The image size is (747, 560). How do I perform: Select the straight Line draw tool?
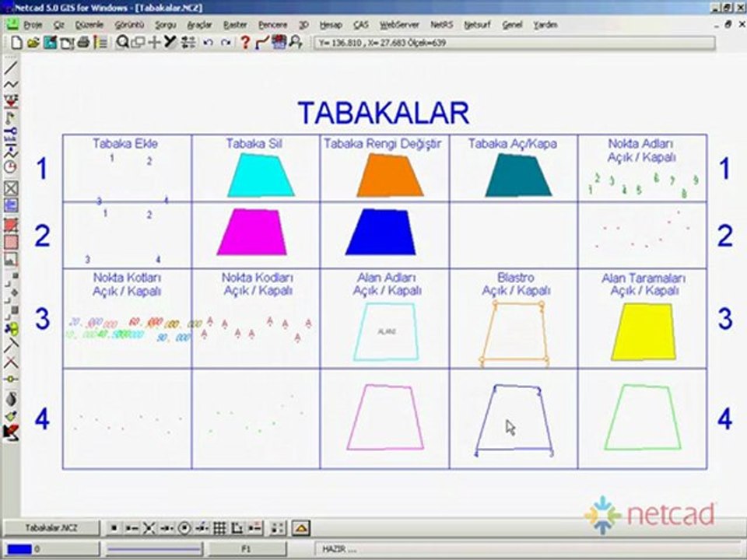point(11,68)
